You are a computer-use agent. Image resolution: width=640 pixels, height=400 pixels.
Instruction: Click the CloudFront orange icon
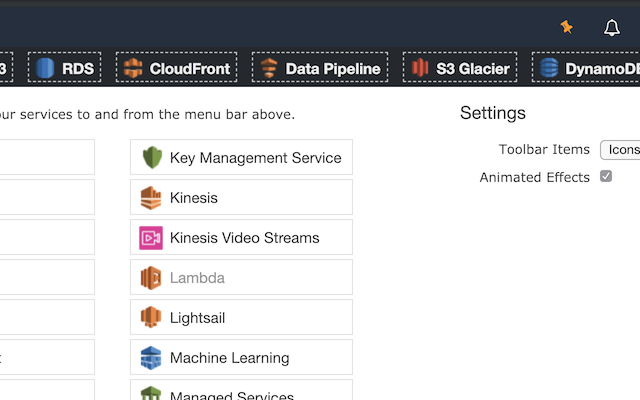(x=133, y=68)
